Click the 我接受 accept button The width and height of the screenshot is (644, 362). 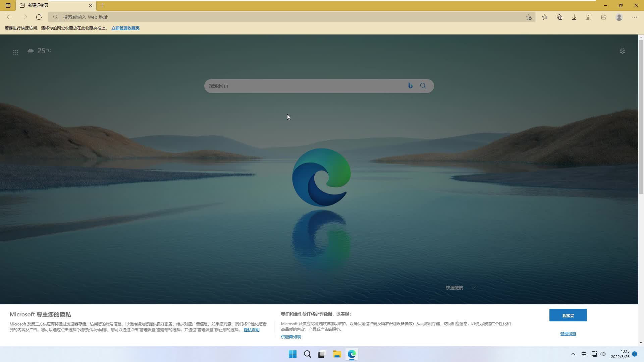[568, 315]
